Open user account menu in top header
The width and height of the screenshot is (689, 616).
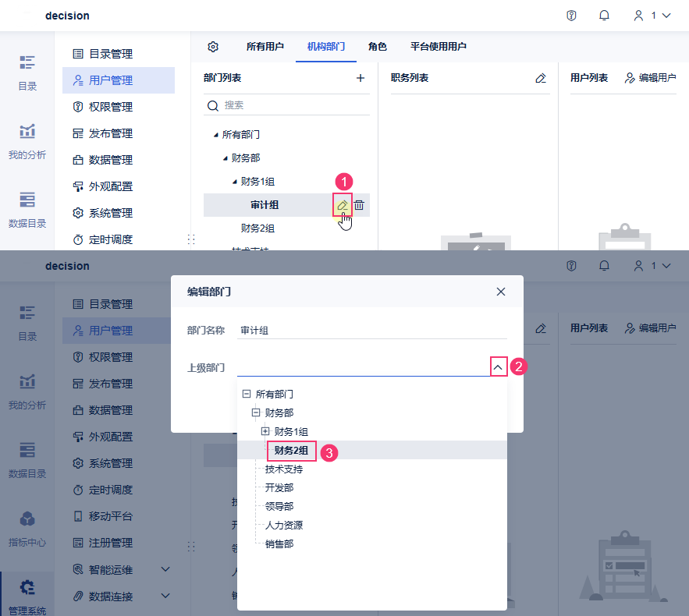pyautogui.click(x=652, y=16)
